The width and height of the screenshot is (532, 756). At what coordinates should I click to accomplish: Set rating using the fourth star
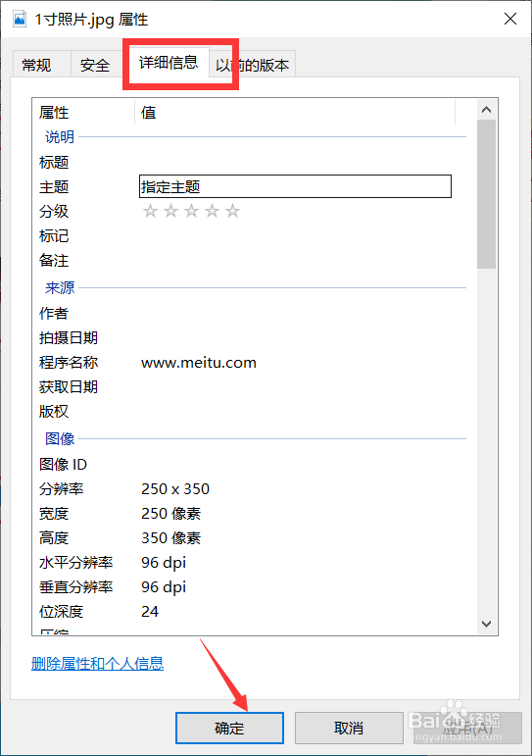[x=212, y=211]
